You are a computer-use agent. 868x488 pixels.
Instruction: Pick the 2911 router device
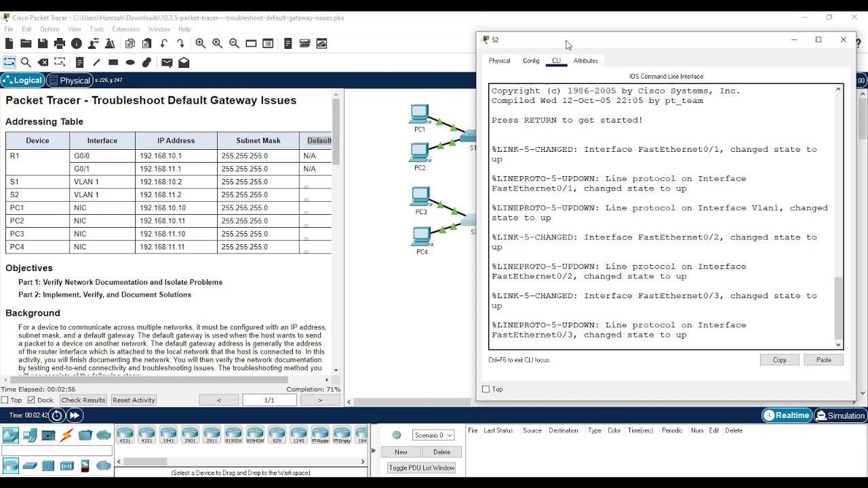click(212, 435)
